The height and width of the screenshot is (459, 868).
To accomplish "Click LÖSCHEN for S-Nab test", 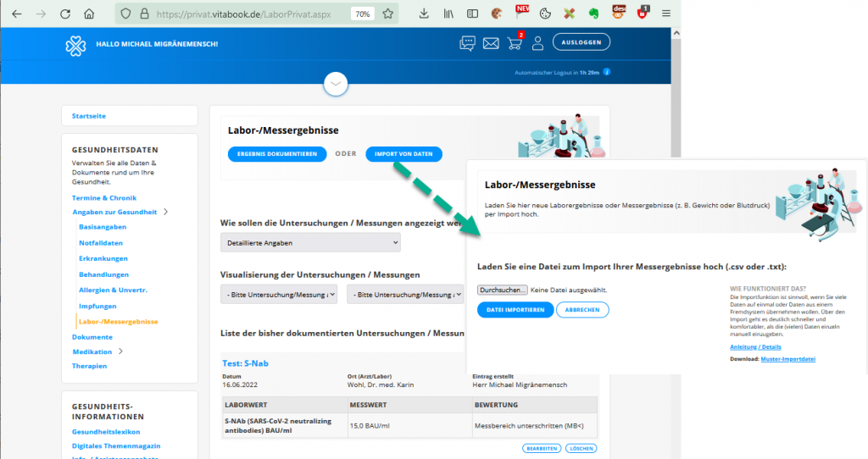I will pyautogui.click(x=581, y=449).
